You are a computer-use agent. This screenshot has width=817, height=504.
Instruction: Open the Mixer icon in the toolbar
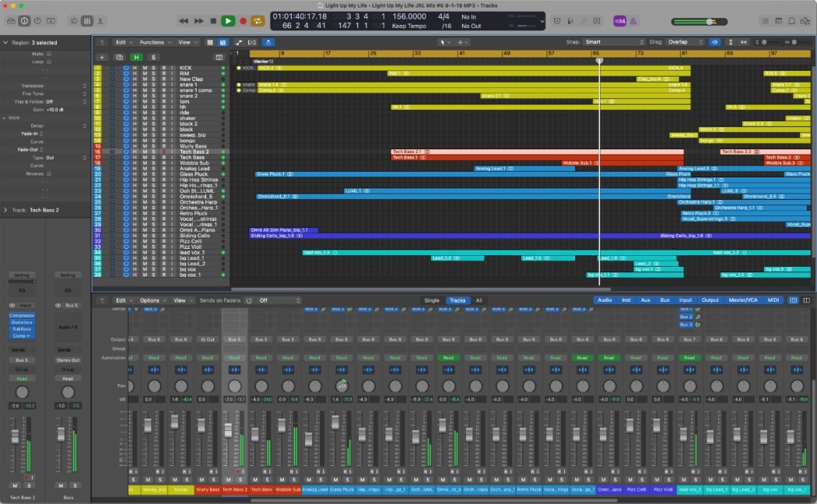pos(86,21)
